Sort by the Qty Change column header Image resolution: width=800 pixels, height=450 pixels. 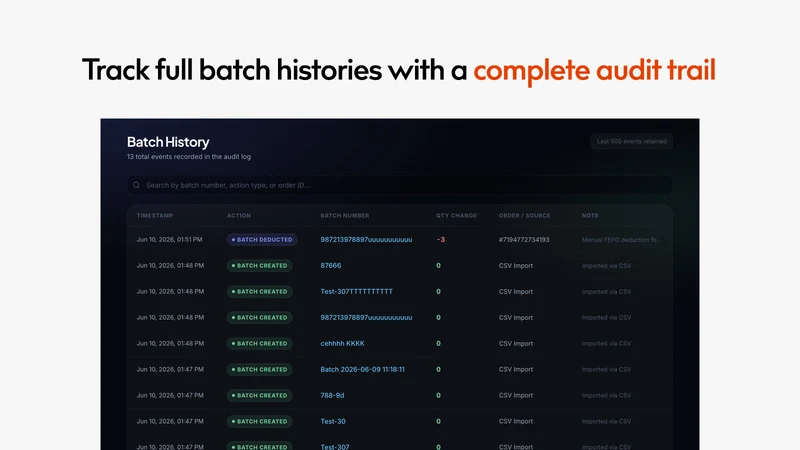(456, 215)
